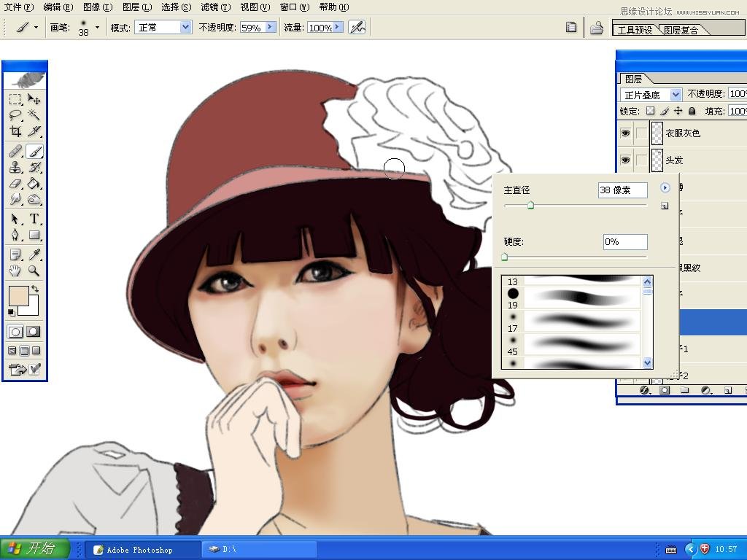Choose the Type tool
The width and height of the screenshot is (747, 560).
click(34, 219)
